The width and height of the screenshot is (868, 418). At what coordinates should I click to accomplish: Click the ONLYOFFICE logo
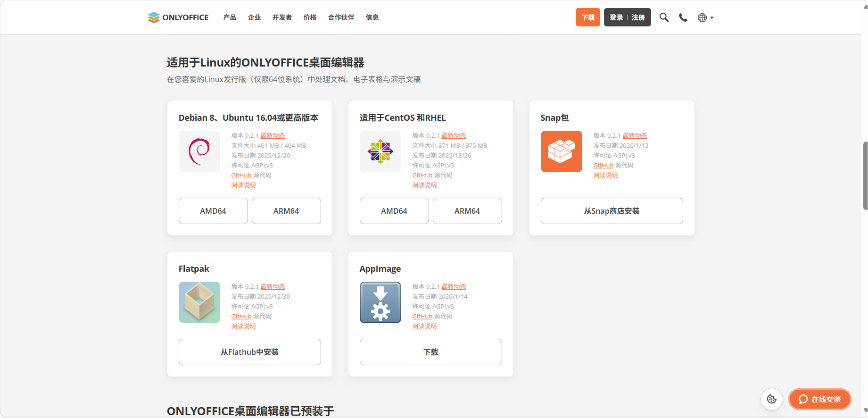tap(178, 17)
